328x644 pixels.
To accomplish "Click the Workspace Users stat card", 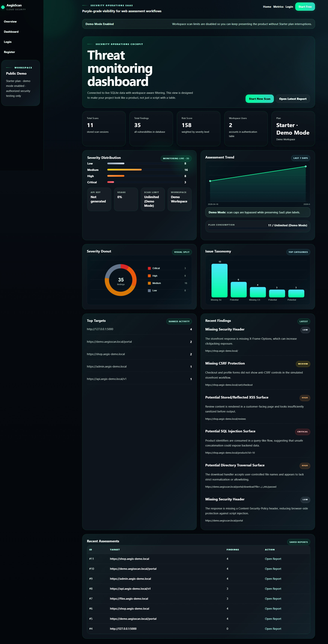I will (x=246, y=129).
